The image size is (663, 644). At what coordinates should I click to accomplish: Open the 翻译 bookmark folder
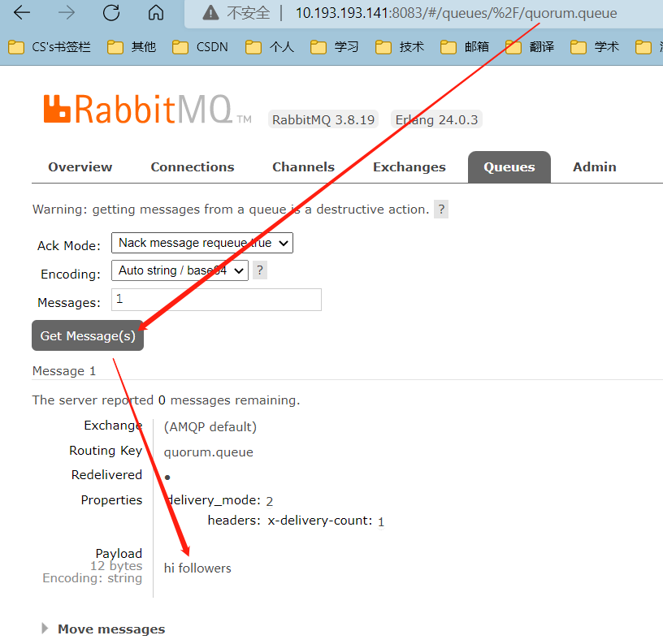pyautogui.click(x=530, y=46)
